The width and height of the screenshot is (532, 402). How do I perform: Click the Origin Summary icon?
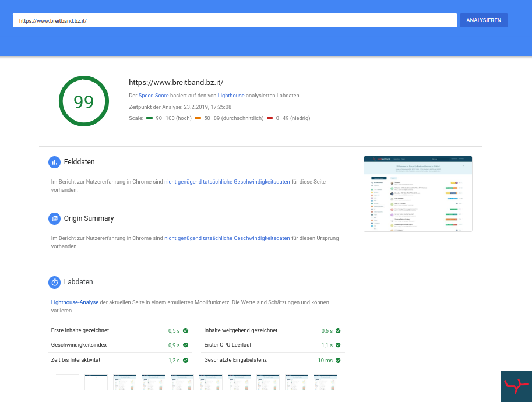click(54, 218)
